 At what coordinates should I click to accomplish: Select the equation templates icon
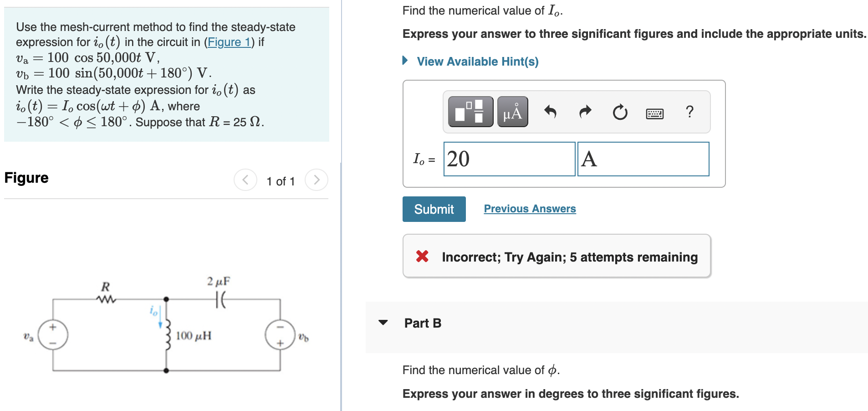[470, 112]
